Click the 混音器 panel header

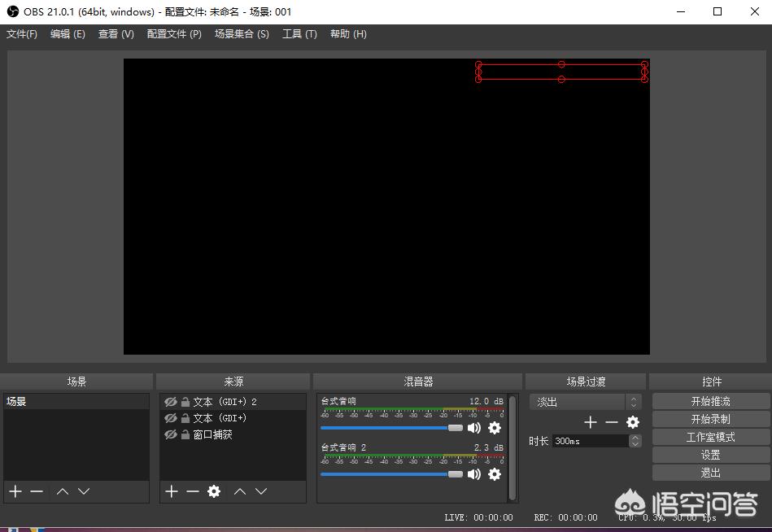point(417,382)
